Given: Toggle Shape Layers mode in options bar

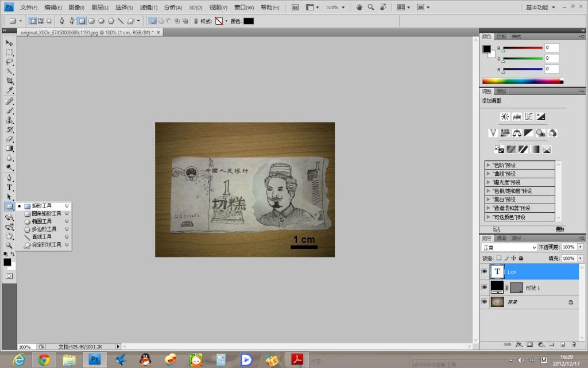Looking at the screenshot, I should [x=33, y=21].
